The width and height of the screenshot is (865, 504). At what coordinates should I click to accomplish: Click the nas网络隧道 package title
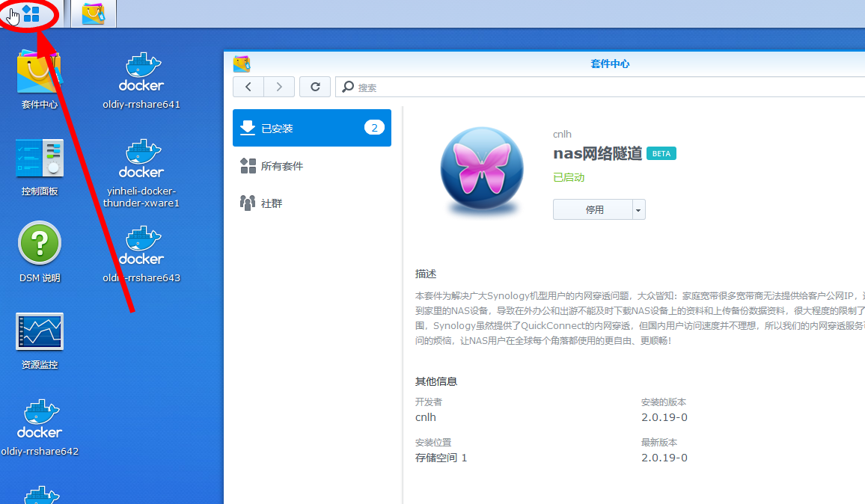(597, 153)
